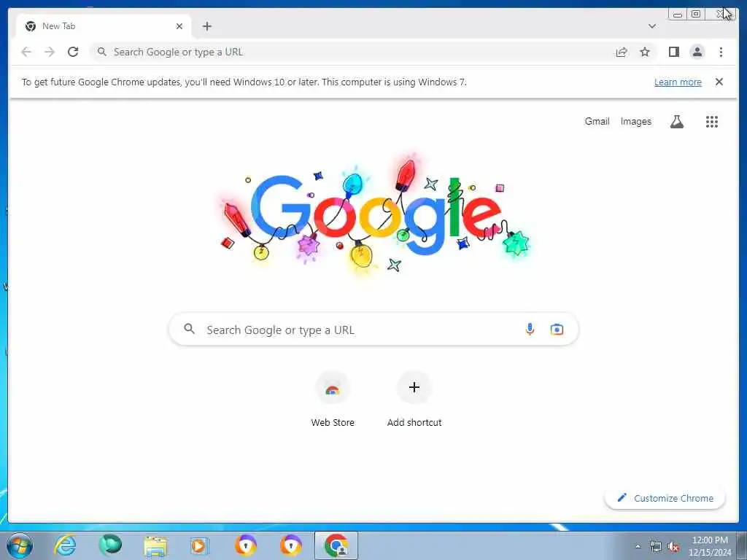Open the clock showing 12:00 PM

710,546
